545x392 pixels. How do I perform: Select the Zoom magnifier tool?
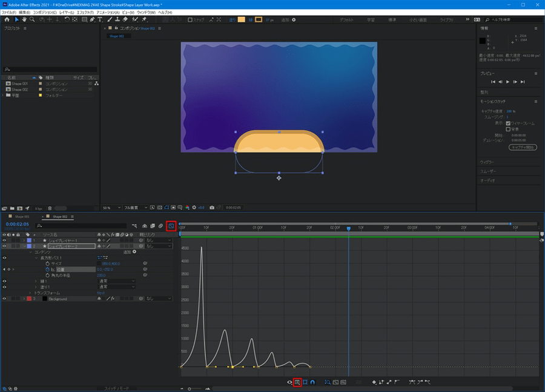[33, 19]
